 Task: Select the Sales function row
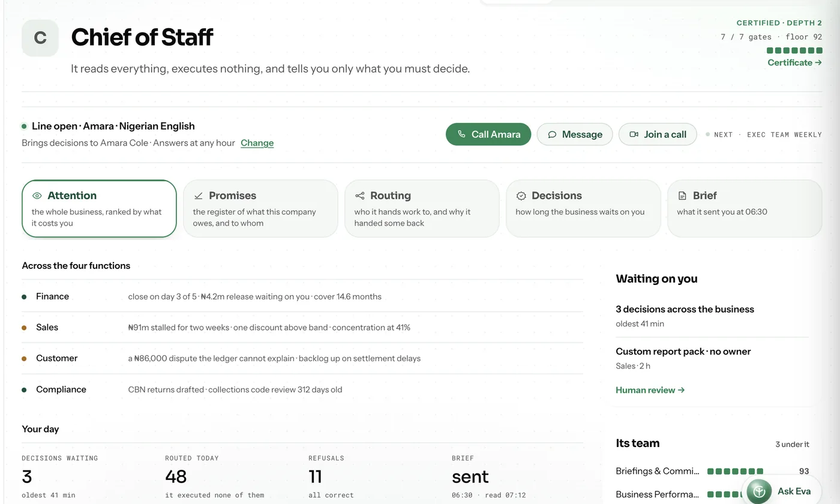click(302, 328)
